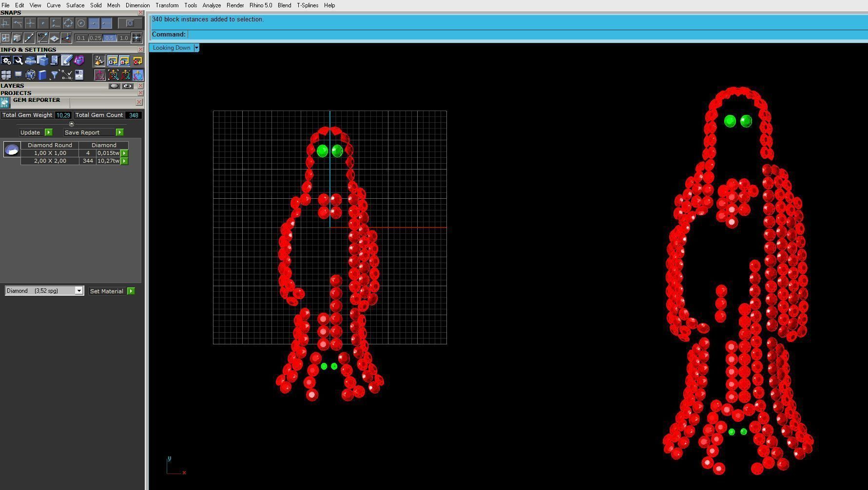The height and width of the screenshot is (490, 868).
Task: Close the Projects panel
Action: click(x=141, y=93)
